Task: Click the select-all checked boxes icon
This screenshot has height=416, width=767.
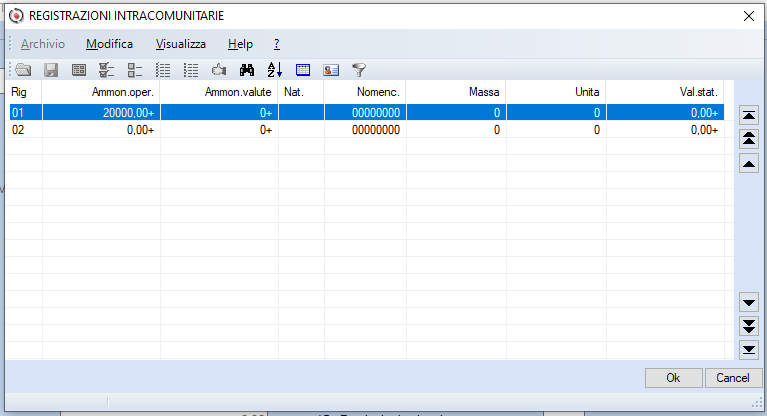Action: pyautogui.click(x=106, y=70)
